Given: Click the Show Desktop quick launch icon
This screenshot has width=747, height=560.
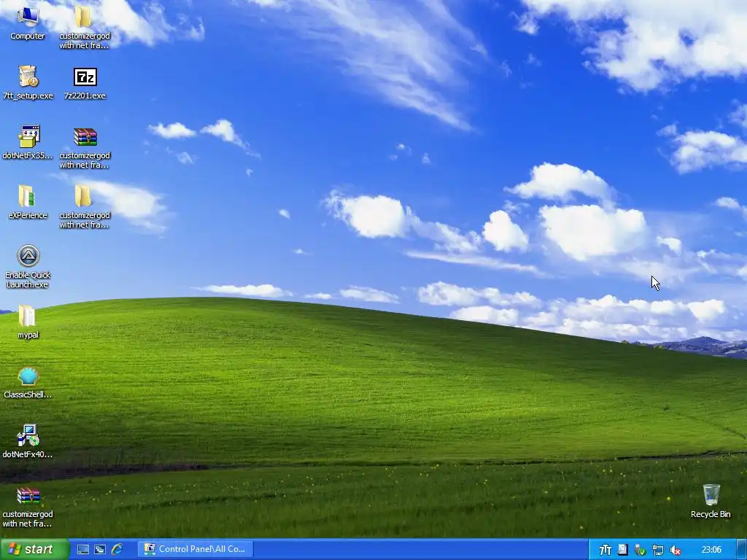Looking at the screenshot, I should tap(83, 550).
